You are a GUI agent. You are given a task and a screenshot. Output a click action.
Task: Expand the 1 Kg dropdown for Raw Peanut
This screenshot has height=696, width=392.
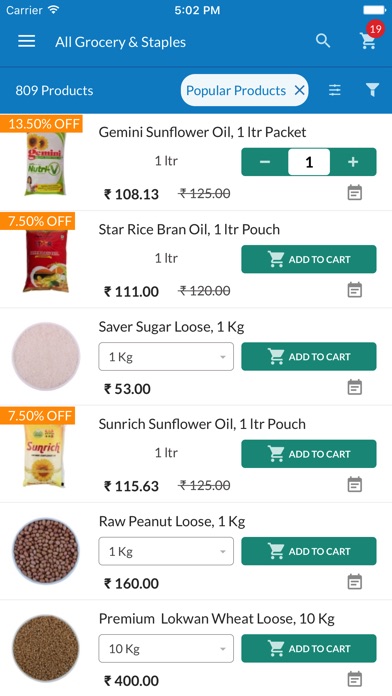point(166,551)
